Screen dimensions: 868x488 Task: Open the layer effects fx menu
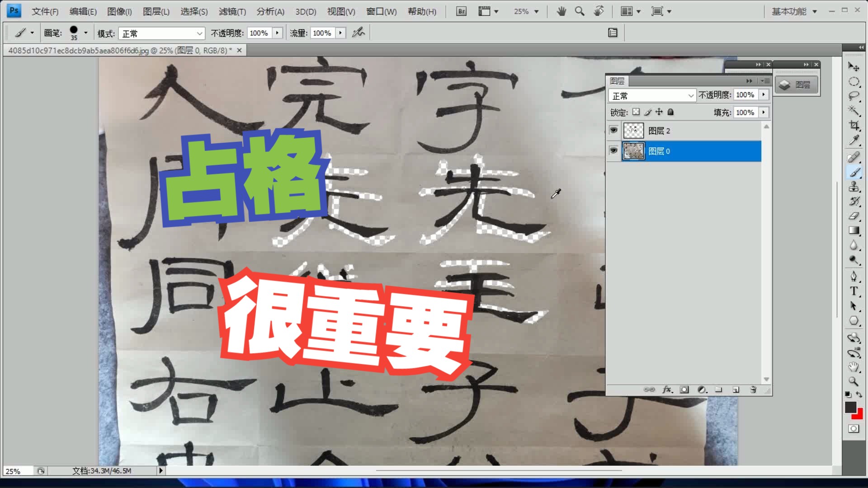[x=667, y=389]
